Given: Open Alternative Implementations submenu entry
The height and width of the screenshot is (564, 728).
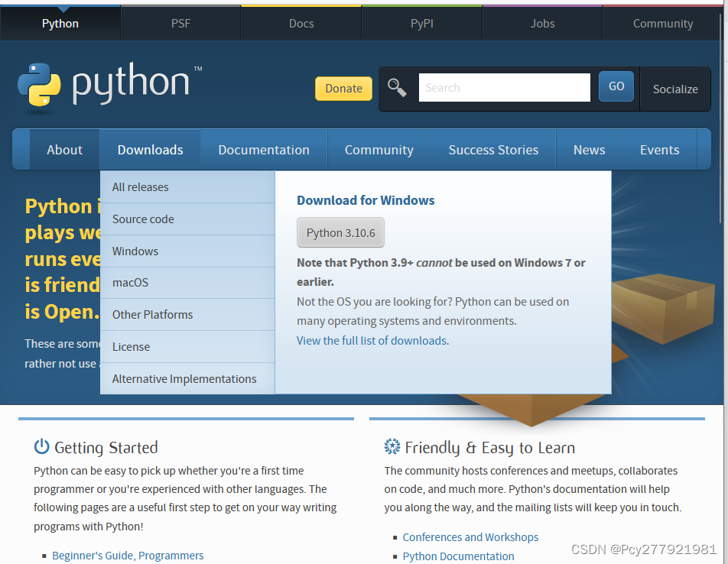Looking at the screenshot, I should [187, 378].
